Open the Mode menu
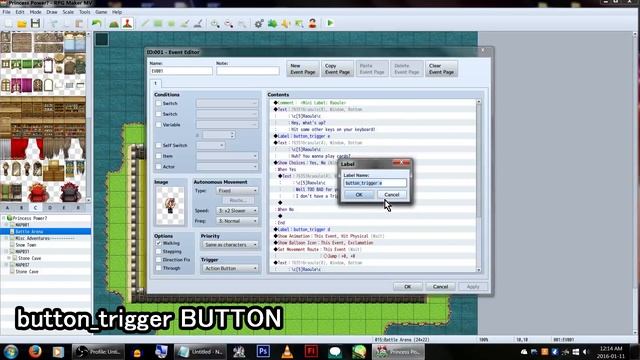The image size is (640, 360). click(x=36, y=12)
